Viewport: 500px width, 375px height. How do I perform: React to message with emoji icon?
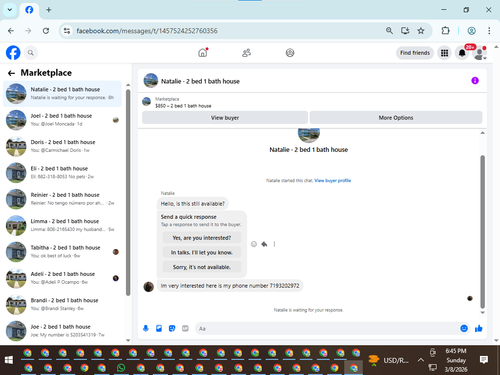(254, 244)
